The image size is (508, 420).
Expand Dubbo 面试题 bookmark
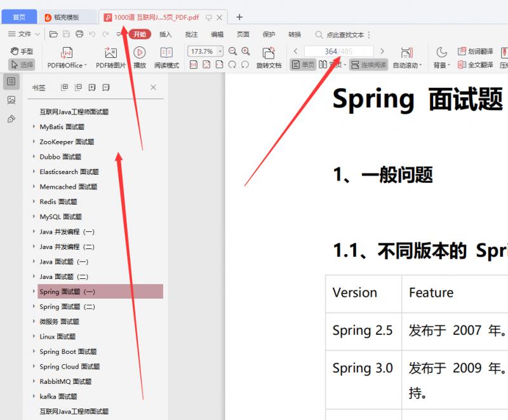[34, 156]
